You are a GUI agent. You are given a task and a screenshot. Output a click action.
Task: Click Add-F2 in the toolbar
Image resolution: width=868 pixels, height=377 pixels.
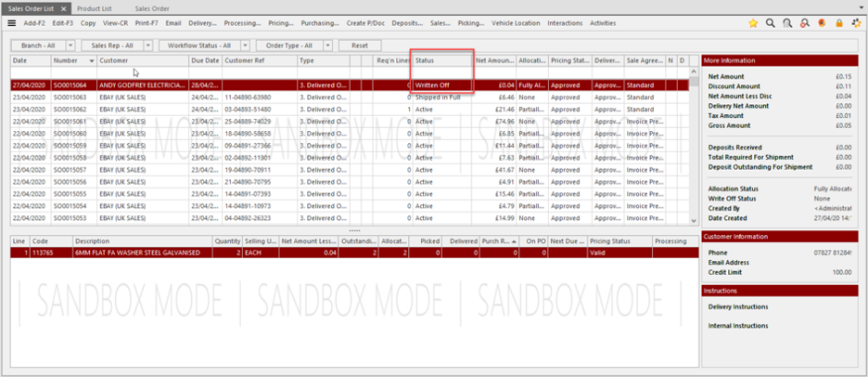(34, 23)
